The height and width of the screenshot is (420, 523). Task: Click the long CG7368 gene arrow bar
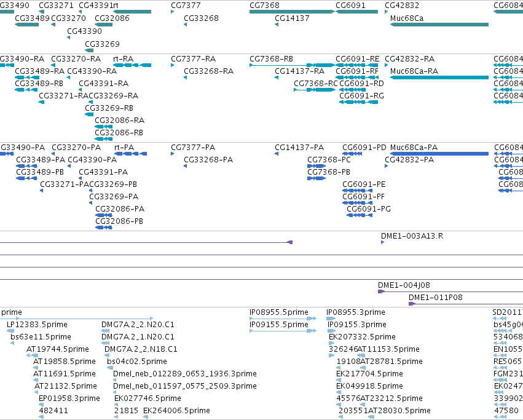(x=292, y=12)
